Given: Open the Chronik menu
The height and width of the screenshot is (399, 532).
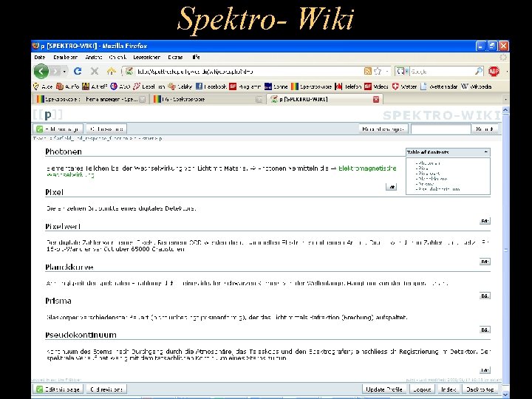Looking at the screenshot, I should (117, 57).
